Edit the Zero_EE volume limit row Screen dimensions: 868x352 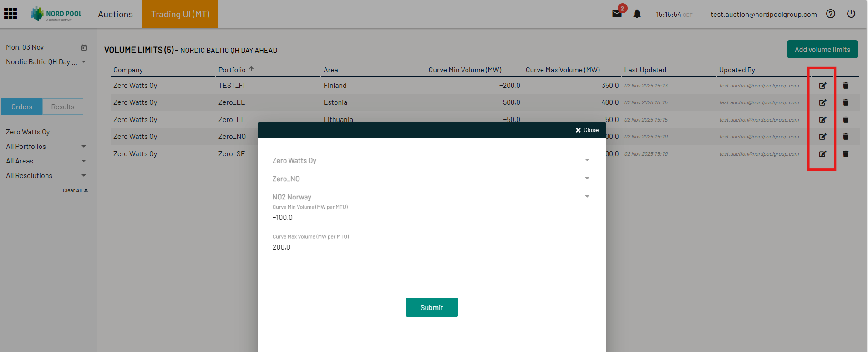coord(822,102)
